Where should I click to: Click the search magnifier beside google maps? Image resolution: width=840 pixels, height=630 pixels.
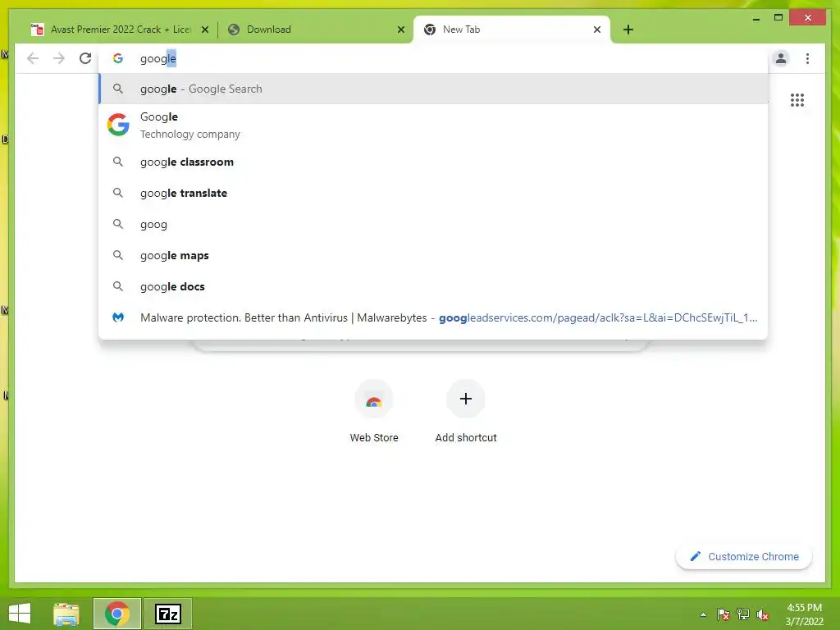(118, 255)
